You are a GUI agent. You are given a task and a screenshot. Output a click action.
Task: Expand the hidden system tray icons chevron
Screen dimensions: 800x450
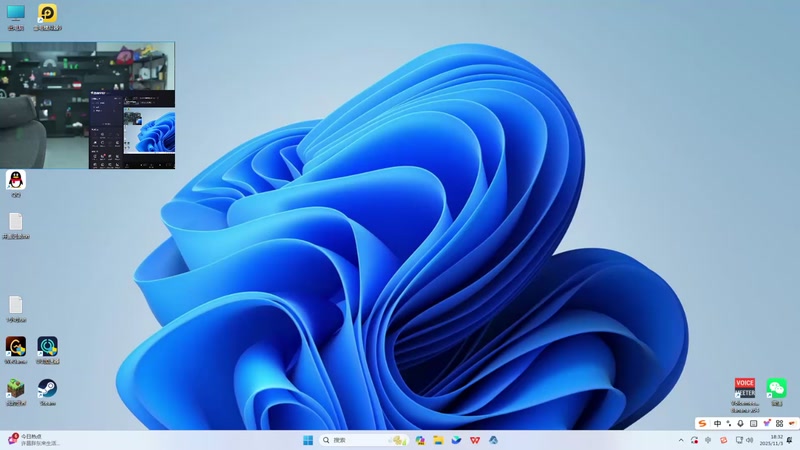coord(681,440)
